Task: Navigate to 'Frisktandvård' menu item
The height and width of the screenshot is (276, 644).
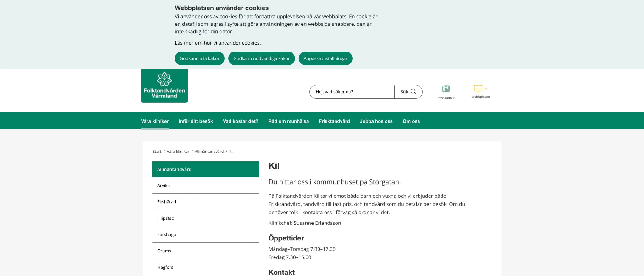Action: [x=334, y=121]
